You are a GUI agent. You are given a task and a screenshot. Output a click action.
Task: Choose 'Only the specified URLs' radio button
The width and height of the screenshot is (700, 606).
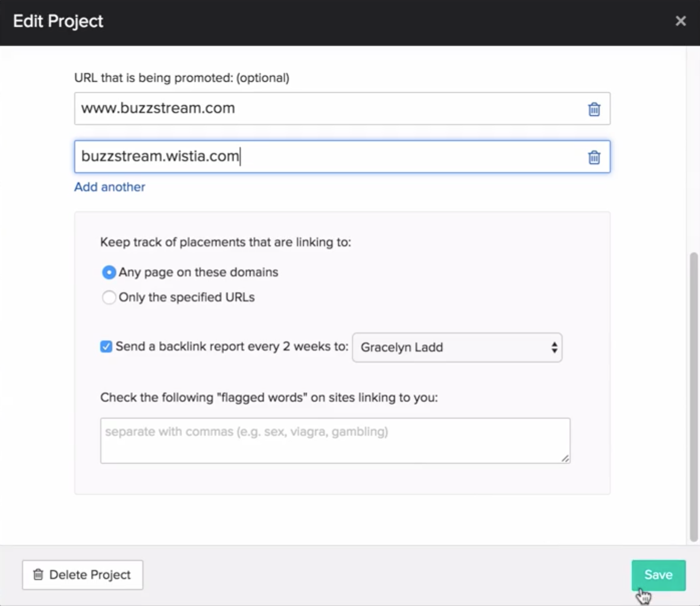(x=109, y=297)
